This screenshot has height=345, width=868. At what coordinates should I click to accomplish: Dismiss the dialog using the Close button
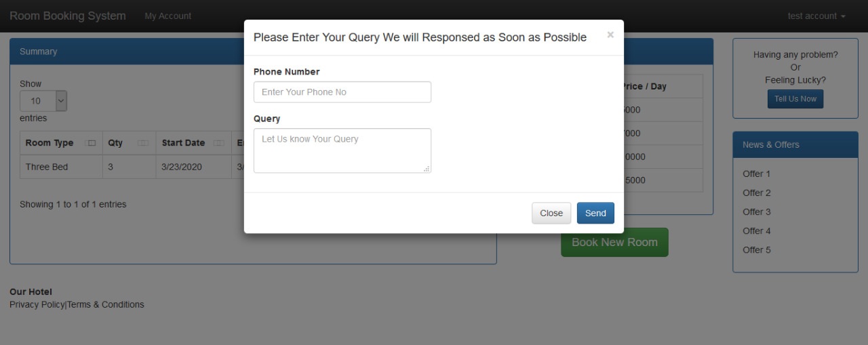(x=551, y=213)
